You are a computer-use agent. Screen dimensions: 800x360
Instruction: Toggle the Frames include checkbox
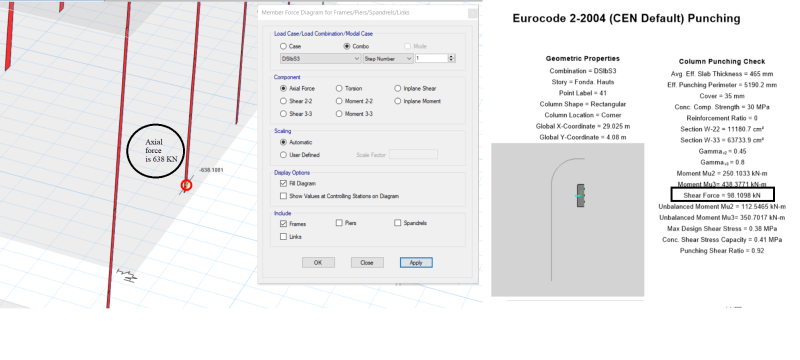pyautogui.click(x=284, y=224)
